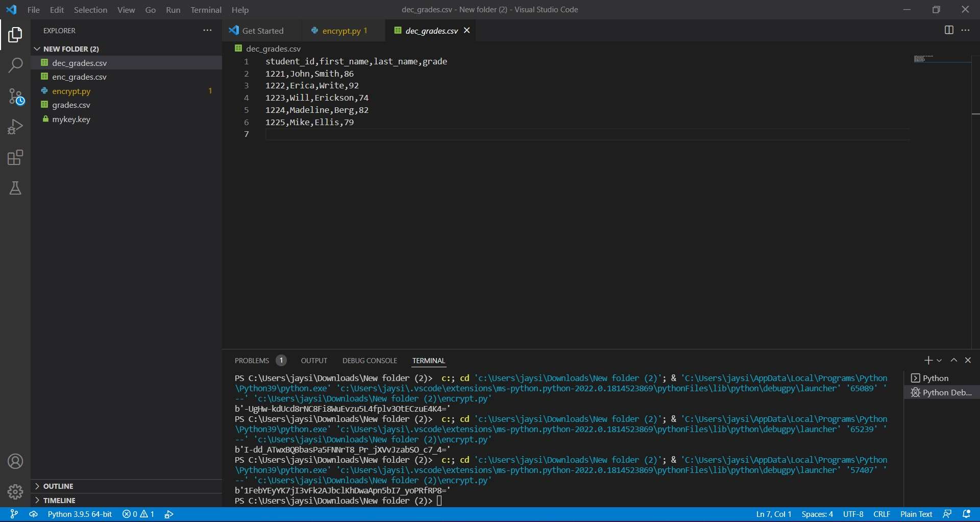Switch to the encrypt.py editor tab
Screen dimensions: 980x522
[341, 31]
